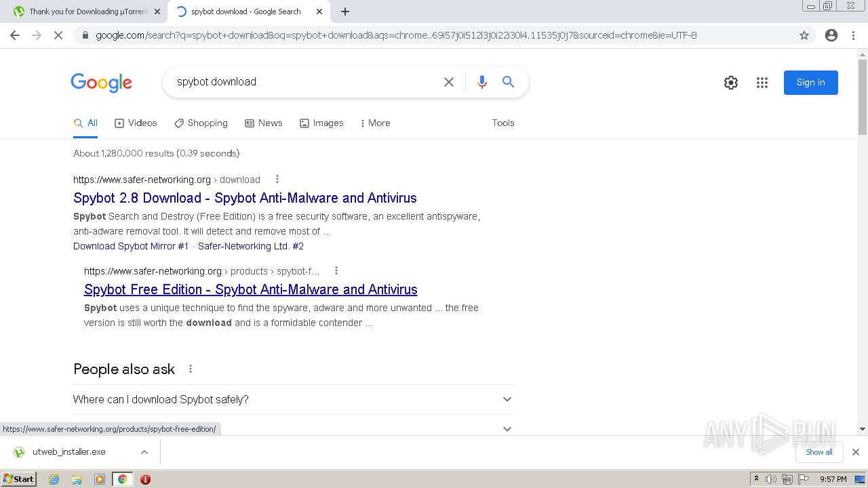Open Download Spybot Mirror #1 link
This screenshot has width=868, height=488.
(x=131, y=246)
